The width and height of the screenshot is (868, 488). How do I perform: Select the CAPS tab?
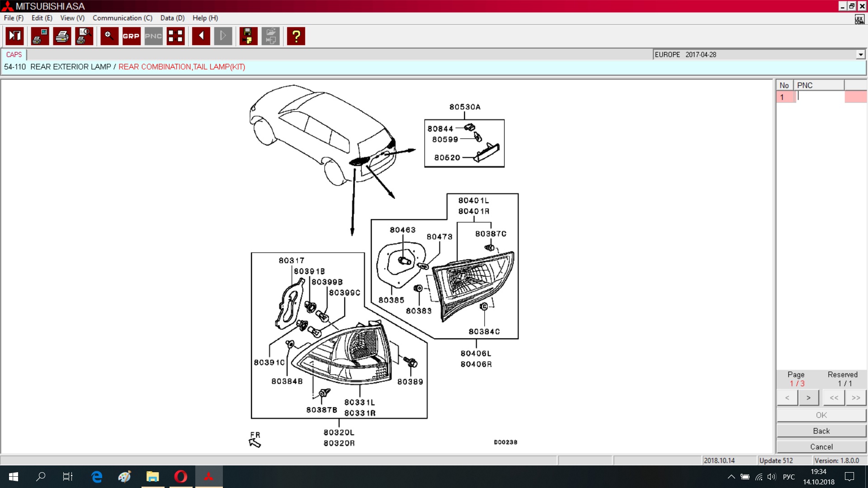tap(14, 55)
